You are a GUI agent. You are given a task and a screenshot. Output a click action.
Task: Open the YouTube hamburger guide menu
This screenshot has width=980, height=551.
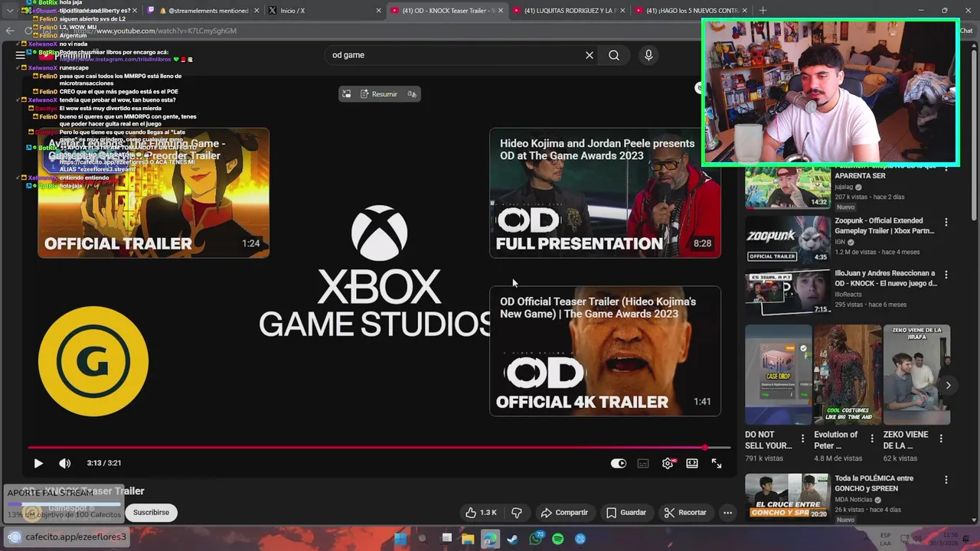pos(20,55)
